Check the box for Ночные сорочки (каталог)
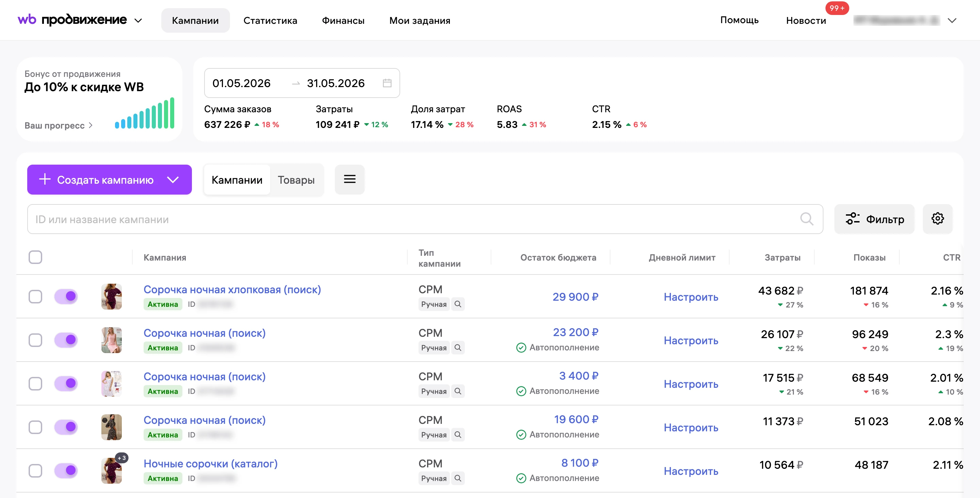The width and height of the screenshot is (980, 498). [x=35, y=470]
